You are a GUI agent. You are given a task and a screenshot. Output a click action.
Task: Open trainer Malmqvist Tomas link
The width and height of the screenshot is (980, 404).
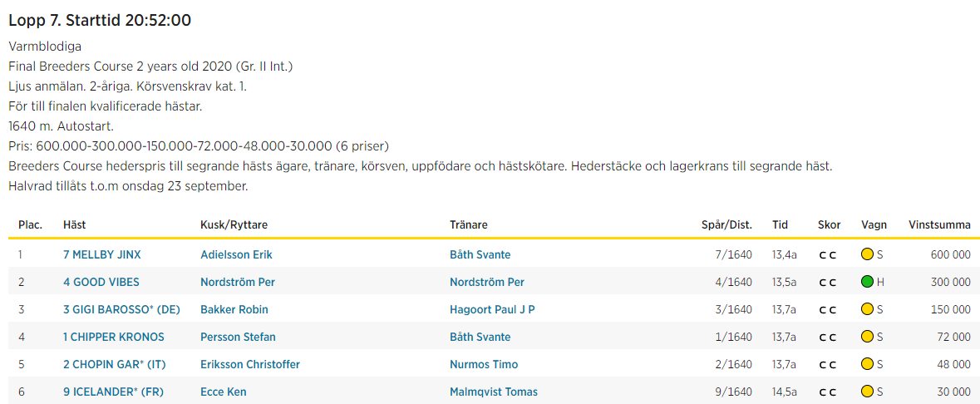[x=493, y=392]
